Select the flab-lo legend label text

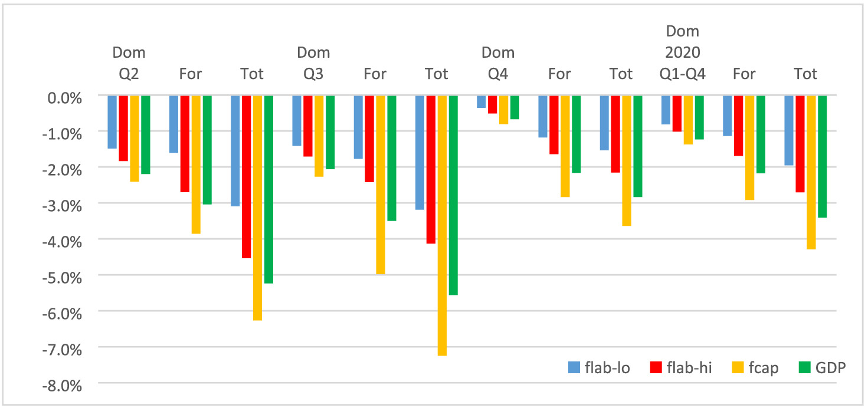point(607,368)
